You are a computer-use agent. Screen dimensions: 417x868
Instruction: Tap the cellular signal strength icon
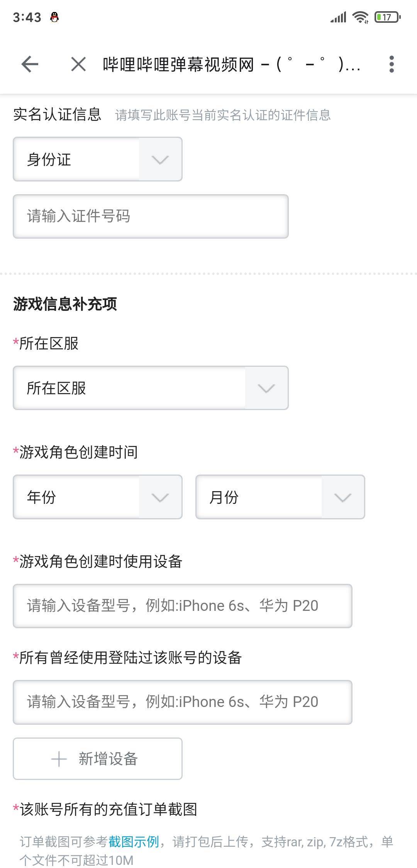pyautogui.click(x=338, y=17)
